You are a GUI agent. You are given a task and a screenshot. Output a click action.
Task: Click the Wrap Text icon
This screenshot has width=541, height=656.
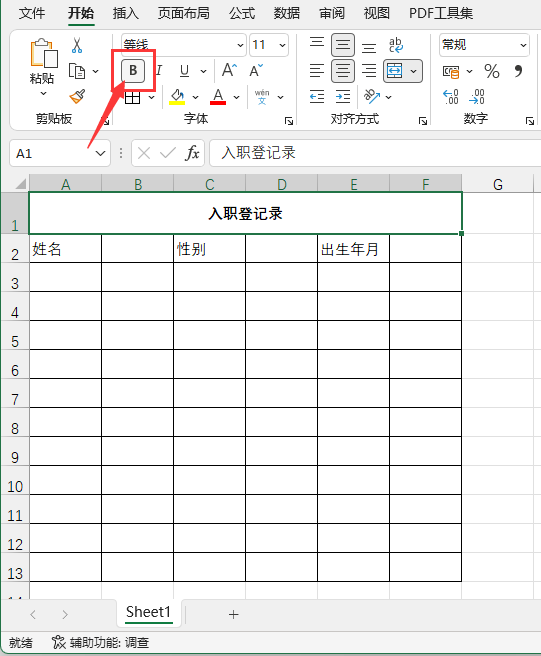395,45
